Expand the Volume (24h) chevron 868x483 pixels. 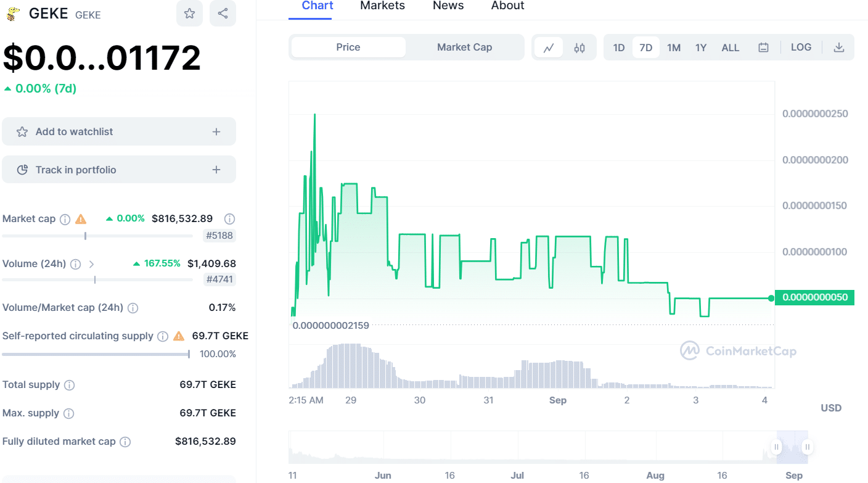[x=91, y=264]
